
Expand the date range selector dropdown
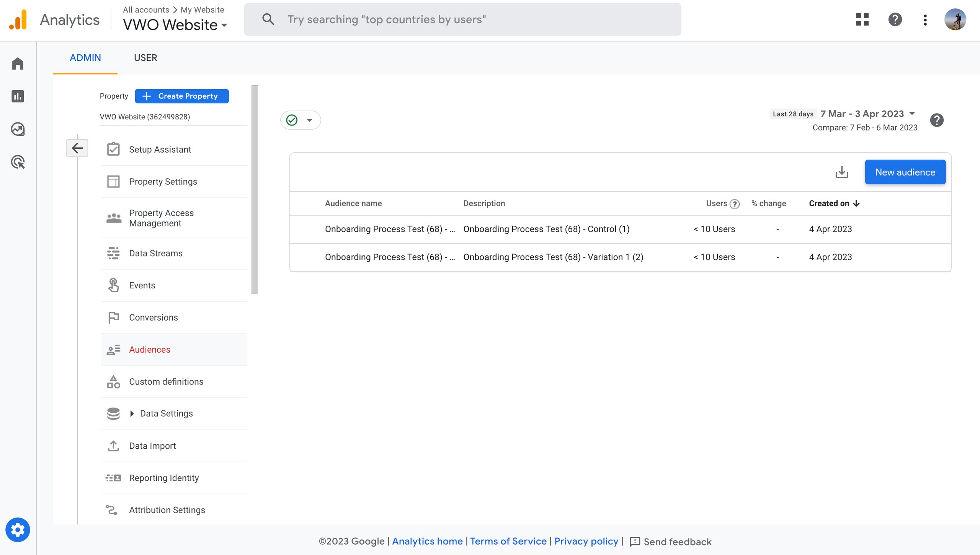(x=912, y=113)
